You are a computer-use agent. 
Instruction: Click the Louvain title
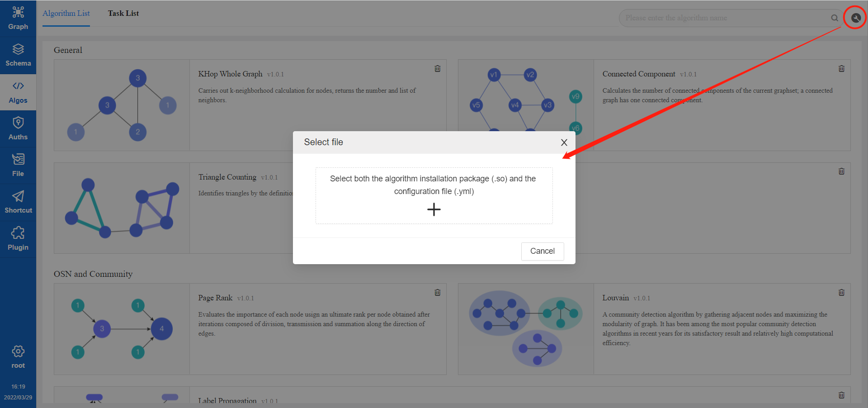616,298
